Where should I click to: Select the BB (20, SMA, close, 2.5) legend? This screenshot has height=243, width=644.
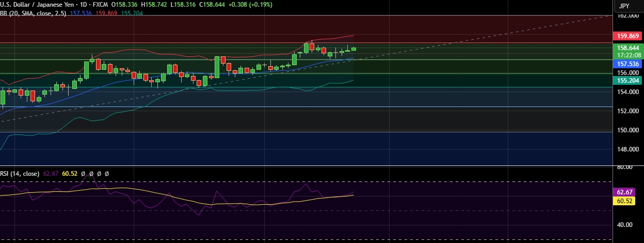33,13
